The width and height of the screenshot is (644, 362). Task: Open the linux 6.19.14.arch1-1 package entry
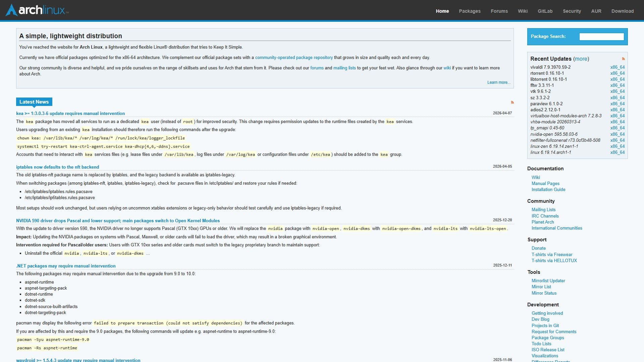[x=550, y=153]
